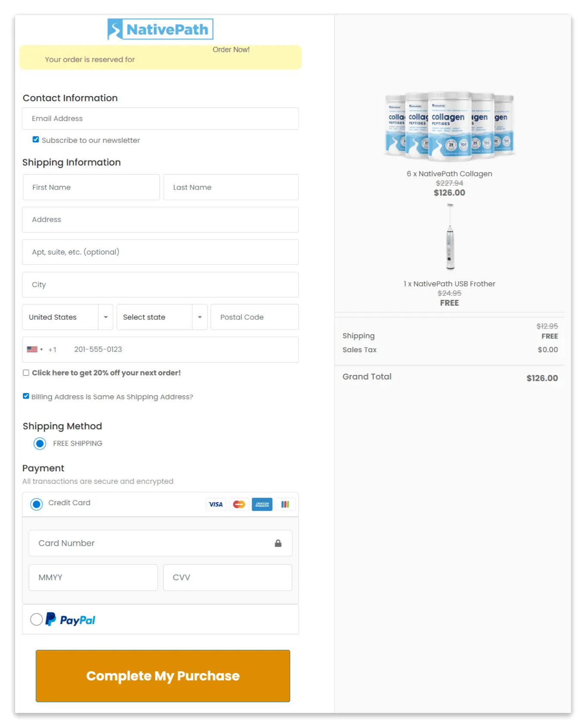Click the Visa card icon
Viewport: 586px width, 728px height.
(x=216, y=504)
